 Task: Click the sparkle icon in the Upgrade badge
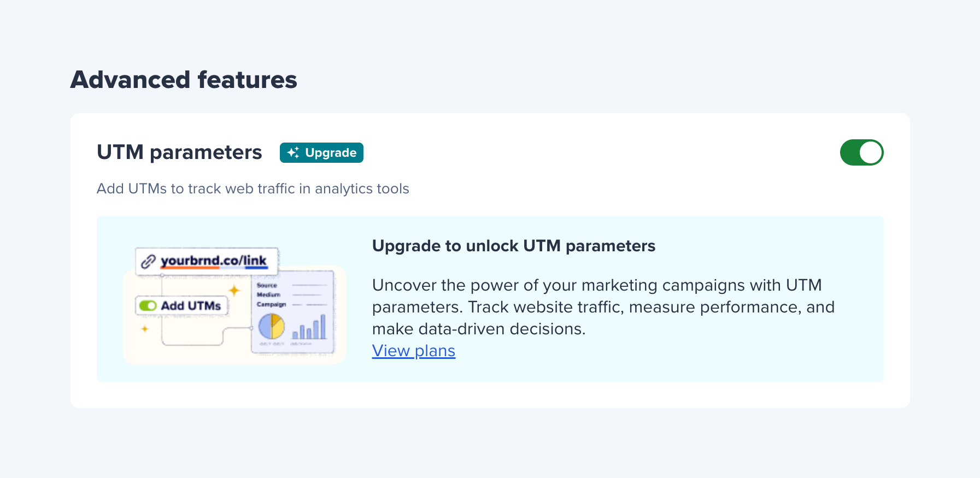[x=293, y=153]
